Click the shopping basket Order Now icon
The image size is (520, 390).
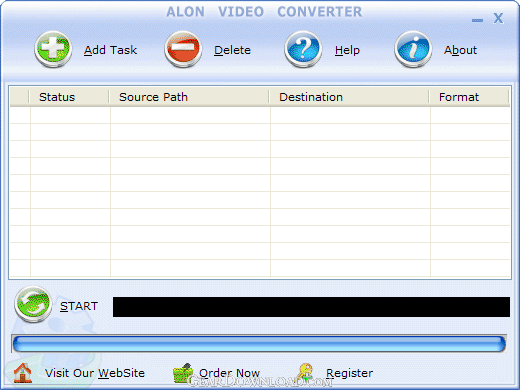[x=182, y=373]
